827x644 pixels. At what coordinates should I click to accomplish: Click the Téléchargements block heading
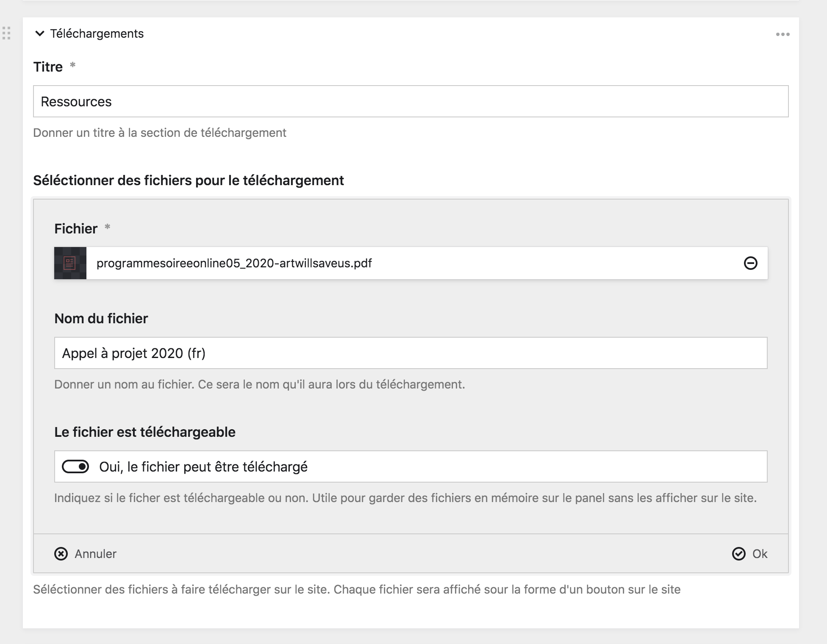[x=97, y=33]
